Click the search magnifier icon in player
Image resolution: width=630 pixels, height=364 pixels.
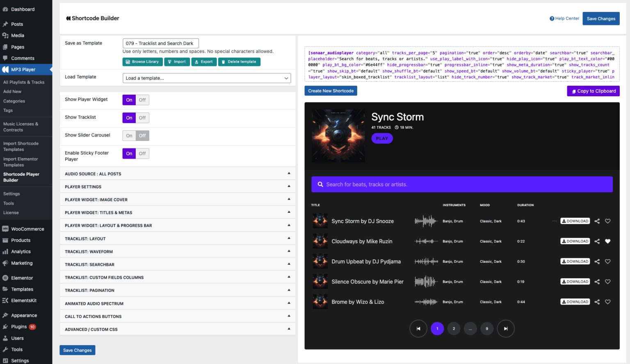tap(320, 184)
